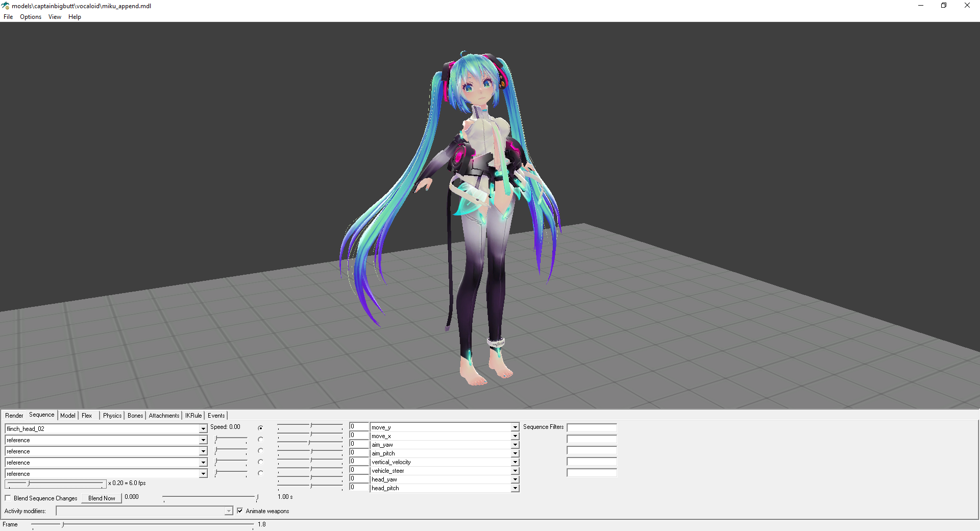This screenshot has height=531, width=980.
Task: Adjust the playback speed slider beside 6.0 fps
Action: click(x=55, y=484)
